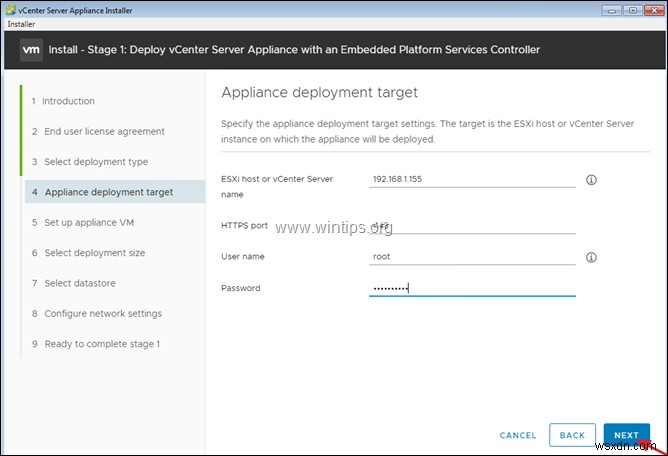Click the 'User name' label
The height and width of the screenshot is (456, 668).
pos(243,257)
